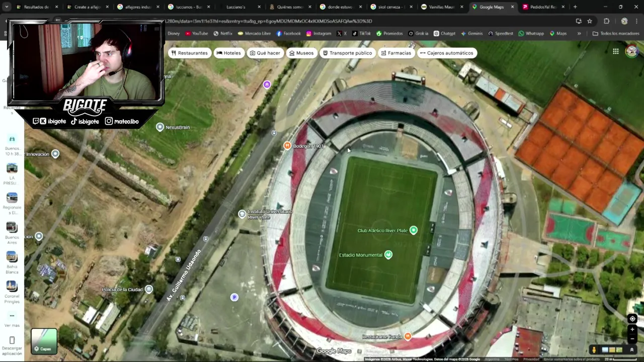Switch to donde estuvo tab
This screenshot has height=362, width=644.
340,7
